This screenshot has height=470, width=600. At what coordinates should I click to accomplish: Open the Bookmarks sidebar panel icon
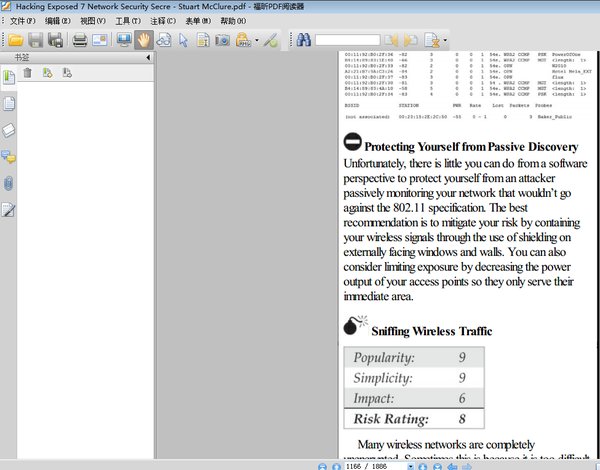point(8,77)
